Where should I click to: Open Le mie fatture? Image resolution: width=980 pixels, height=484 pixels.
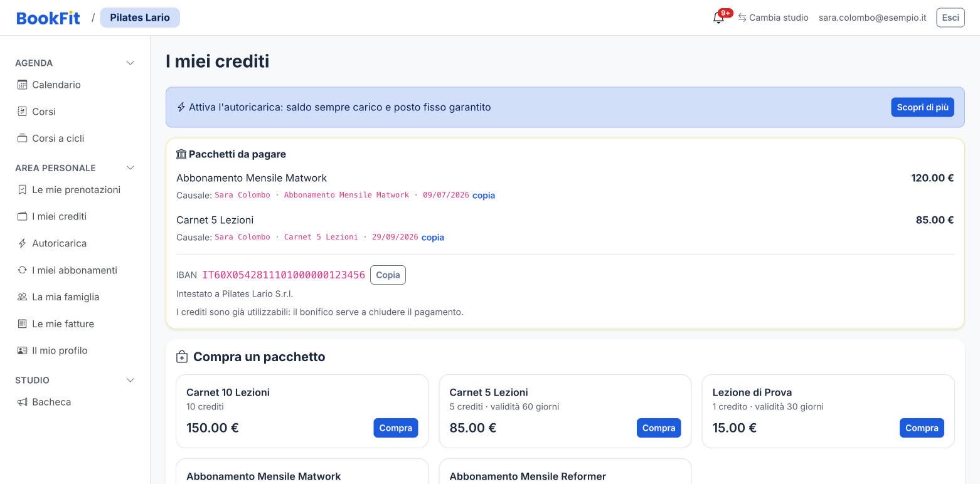coord(75,324)
